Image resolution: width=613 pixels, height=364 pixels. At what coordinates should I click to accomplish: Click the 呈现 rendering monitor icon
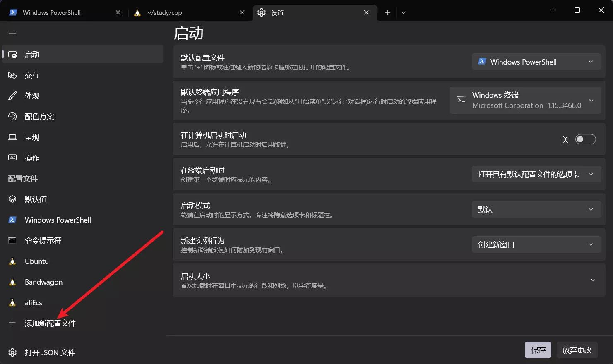click(12, 137)
